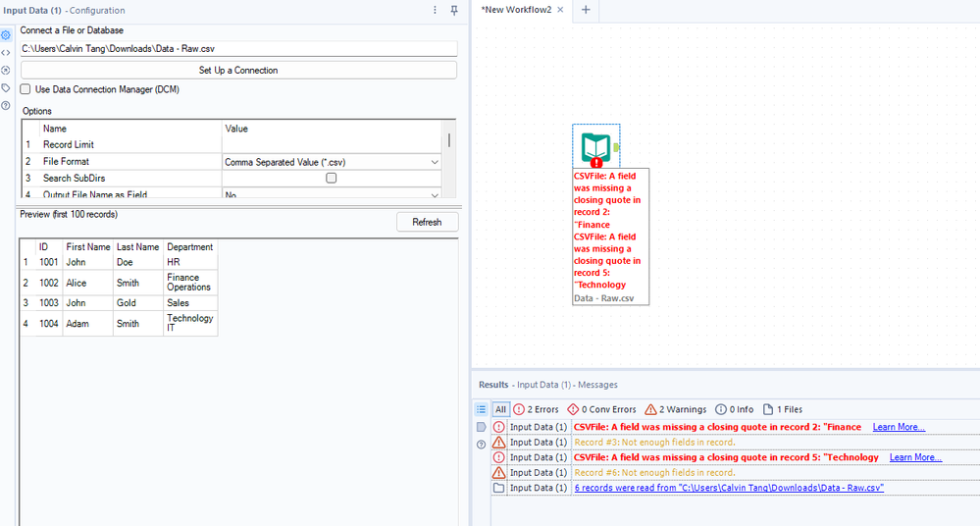This screenshot has height=526, width=980.
Task: Click the file path input field
Action: click(238, 49)
